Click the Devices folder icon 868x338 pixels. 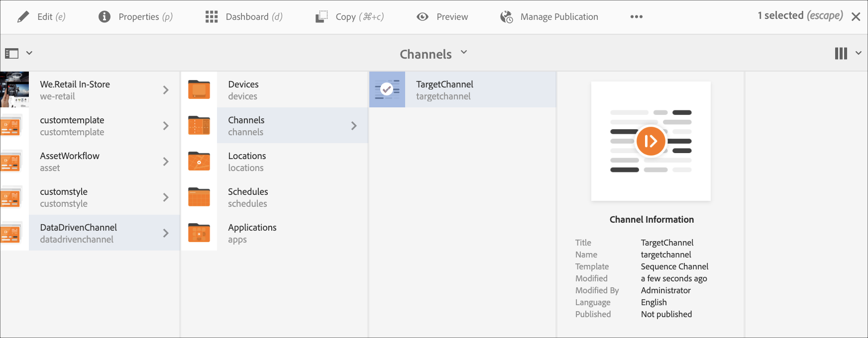pyautogui.click(x=199, y=90)
